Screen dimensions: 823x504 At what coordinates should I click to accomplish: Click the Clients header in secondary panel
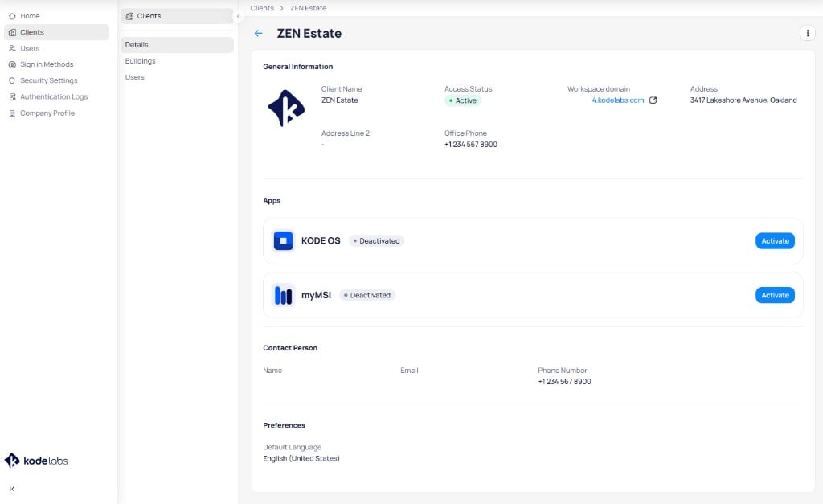coord(178,16)
